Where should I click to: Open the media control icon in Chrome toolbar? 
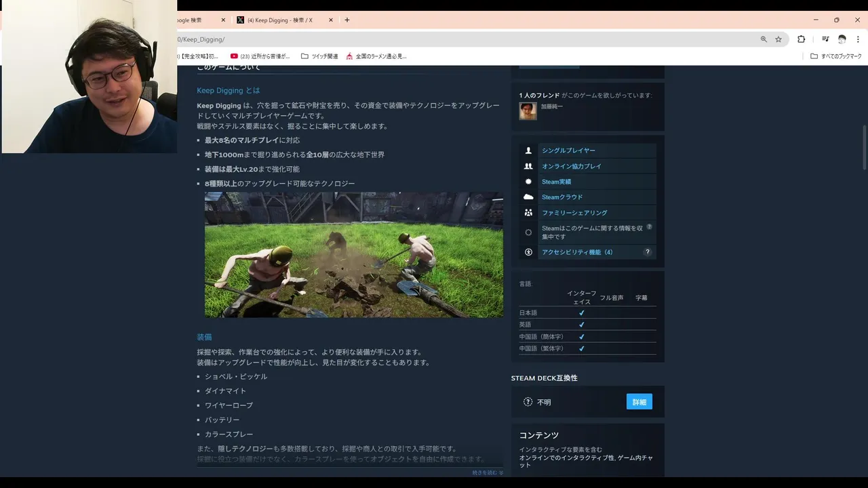(x=825, y=39)
